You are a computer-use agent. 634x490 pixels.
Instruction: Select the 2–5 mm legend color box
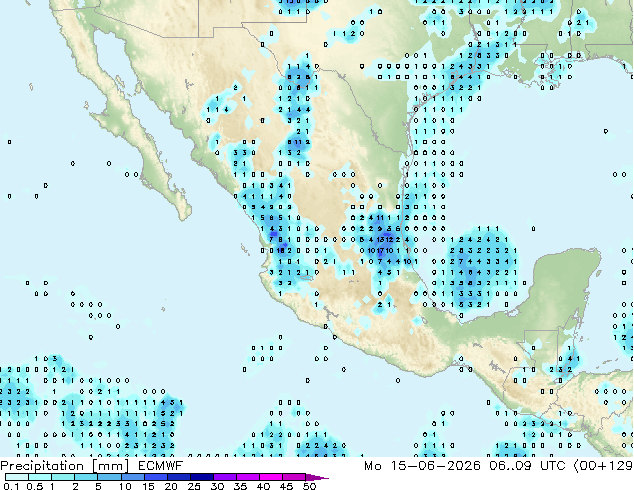click(x=86, y=477)
